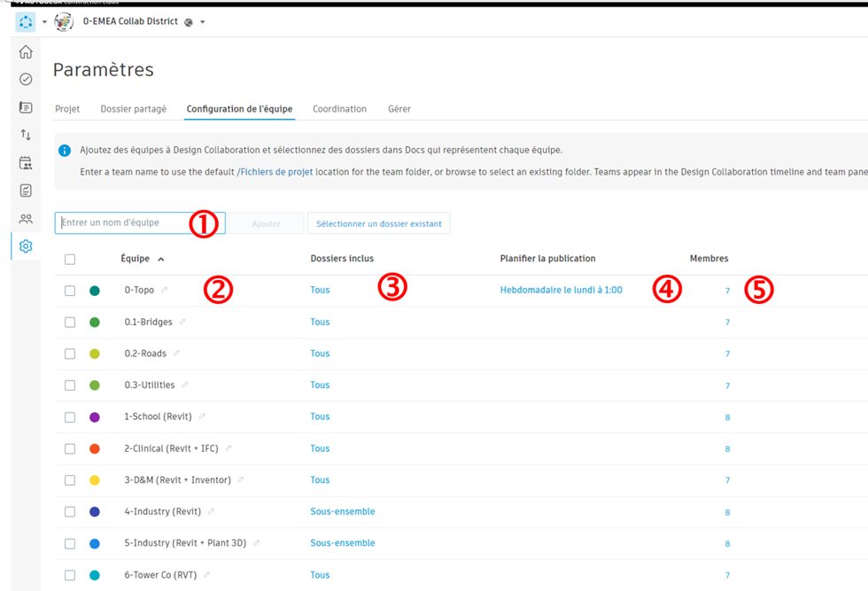Image resolution: width=868 pixels, height=591 pixels.
Task: Open Hebdomadaire le lundi à 1:00 schedule
Action: click(x=561, y=290)
